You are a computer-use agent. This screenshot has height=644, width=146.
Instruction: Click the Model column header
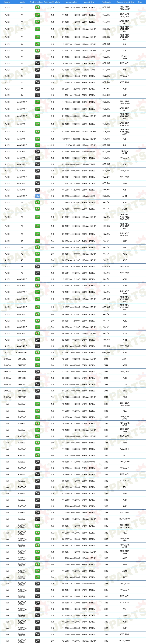[x=22, y=2]
